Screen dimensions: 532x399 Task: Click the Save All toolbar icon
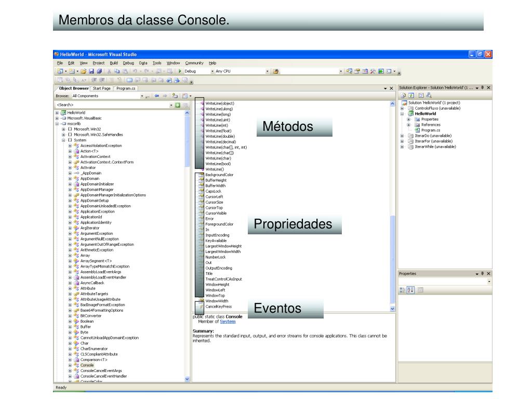99,71
